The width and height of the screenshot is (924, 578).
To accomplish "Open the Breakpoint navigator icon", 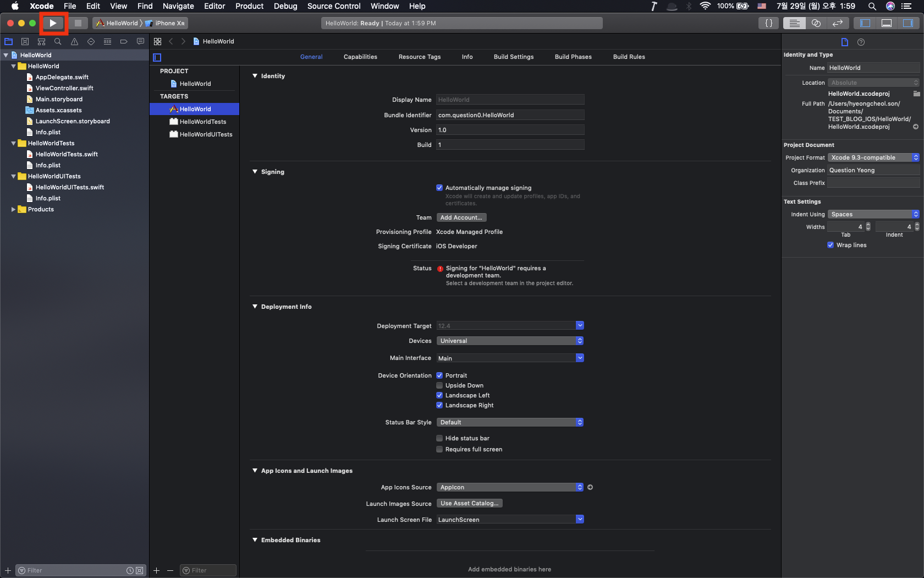I will [x=124, y=41].
